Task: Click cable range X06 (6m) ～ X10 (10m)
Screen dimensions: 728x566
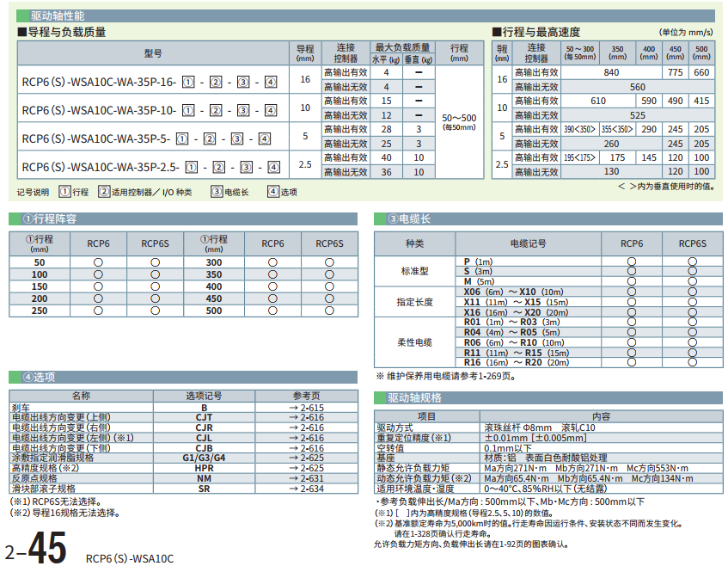Action: (x=513, y=292)
